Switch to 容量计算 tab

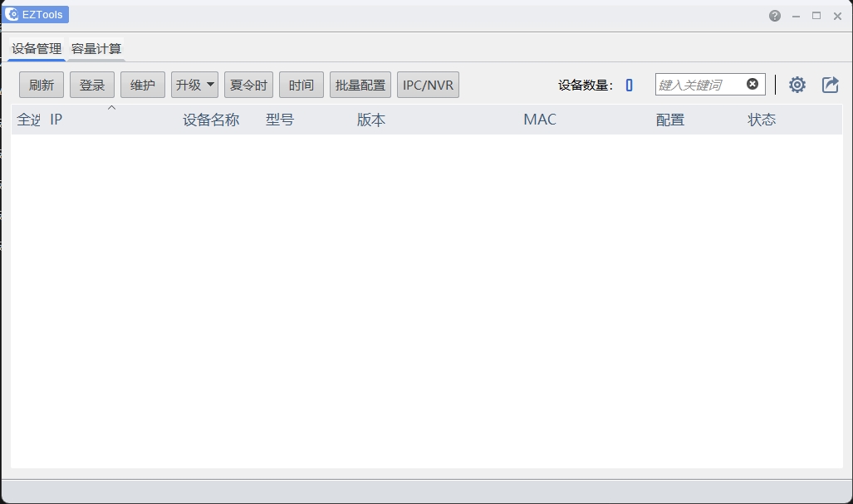pyautogui.click(x=96, y=48)
